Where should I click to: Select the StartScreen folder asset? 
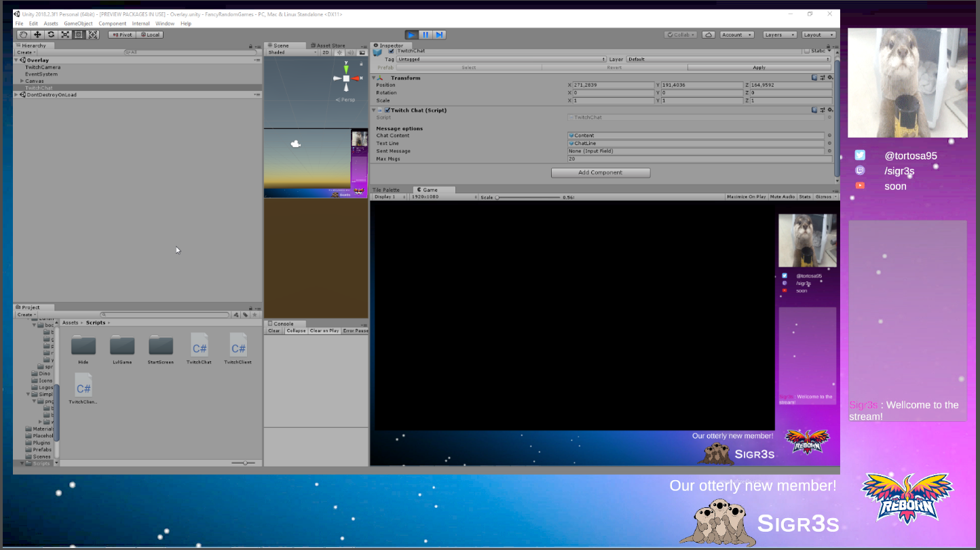point(161,349)
